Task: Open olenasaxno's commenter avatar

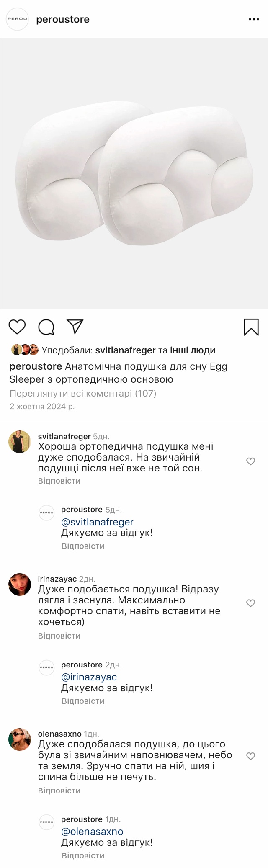Action: point(20,739)
